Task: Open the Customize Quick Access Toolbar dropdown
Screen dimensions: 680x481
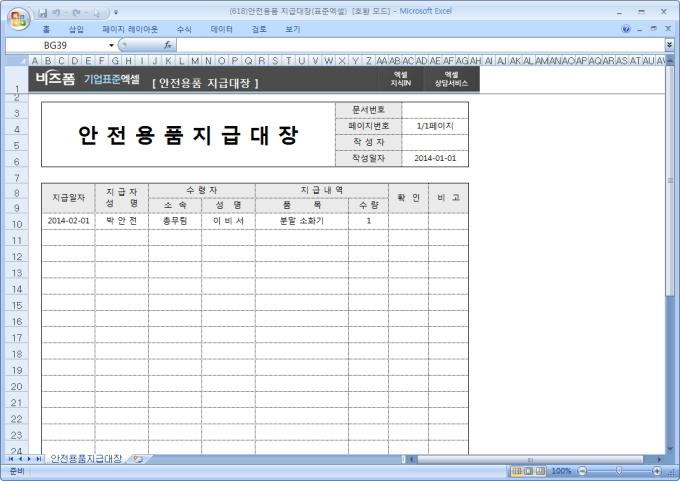Action: (x=116, y=13)
